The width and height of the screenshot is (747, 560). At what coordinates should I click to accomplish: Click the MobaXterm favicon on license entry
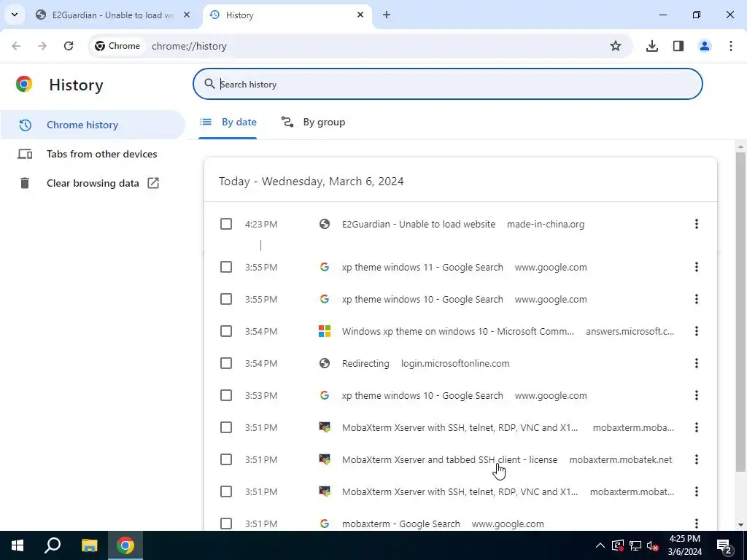[325, 459]
